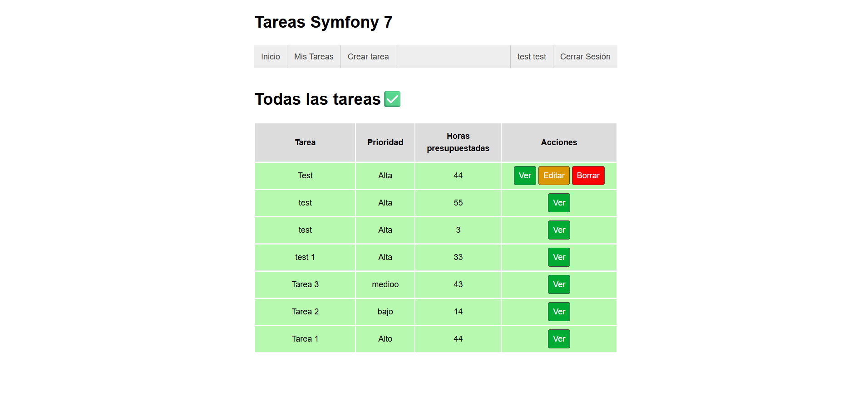Click the hours cell showing 3

coord(458,230)
